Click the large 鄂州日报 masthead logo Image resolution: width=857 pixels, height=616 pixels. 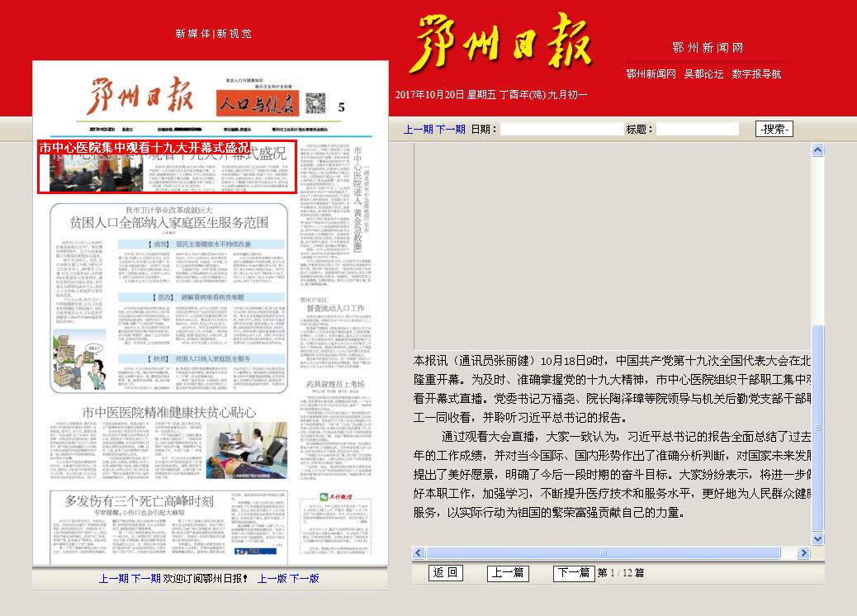[500, 44]
